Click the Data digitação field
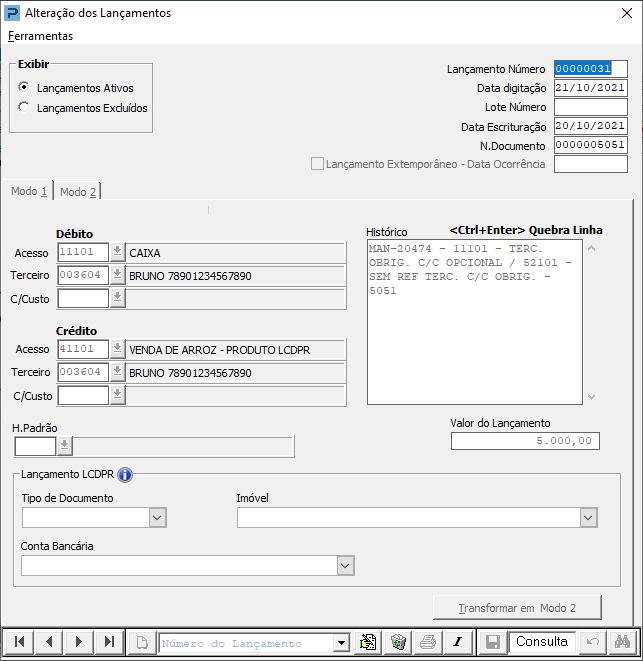643x661 pixels. [x=591, y=88]
